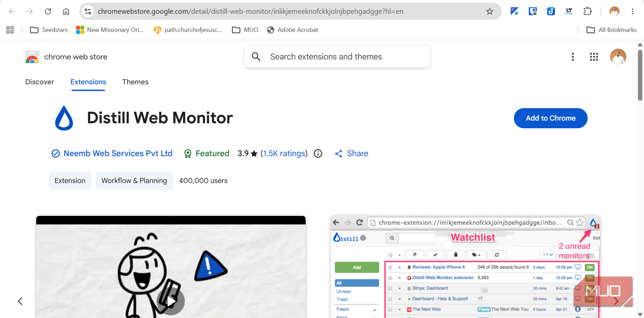644x318 pixels.
Task: Open Neemb Web Services Pvt Ltd link
Action: tap(118, 153)
